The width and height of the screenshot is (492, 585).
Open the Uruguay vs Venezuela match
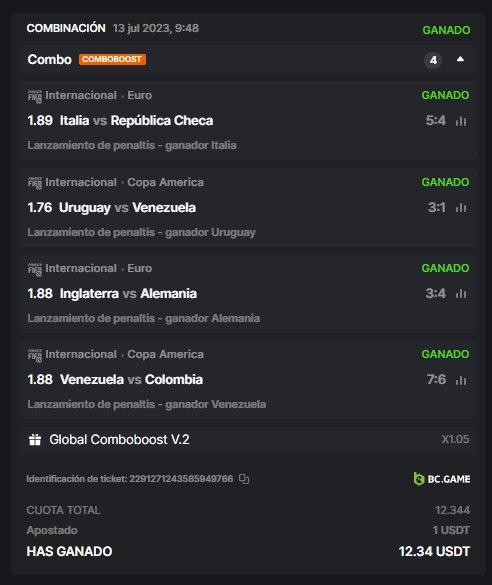[127, 207]
